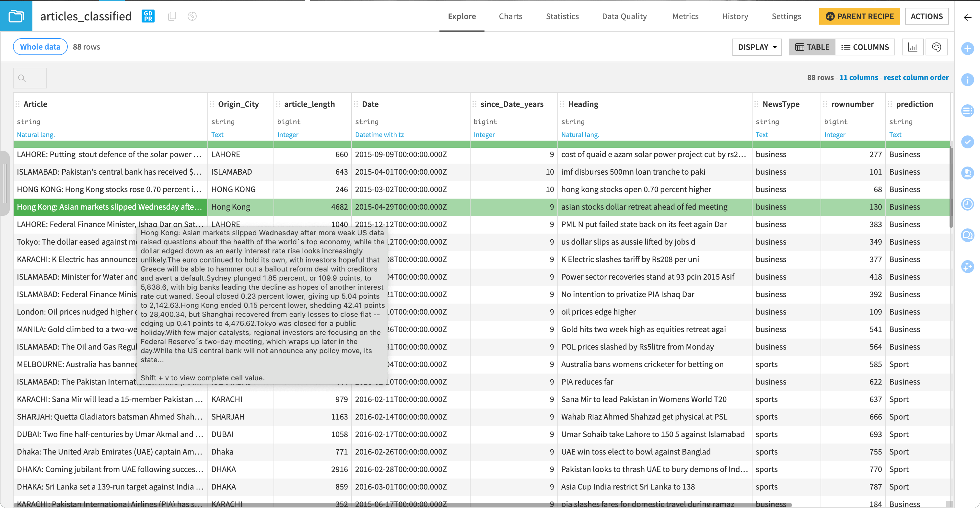Image resolution: width=980 pixels, height=508 pixels.
Task: Open the DISPLAY dropdown
Action: click(757, 47)
